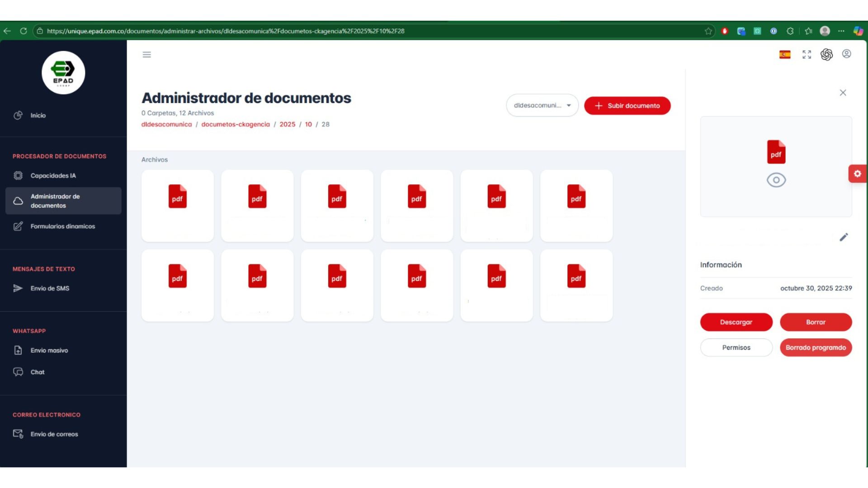The height and width of the screenshot is (488, 868).
Task: Go to Inicio in the sidebar
Action: tap(38, 115)
